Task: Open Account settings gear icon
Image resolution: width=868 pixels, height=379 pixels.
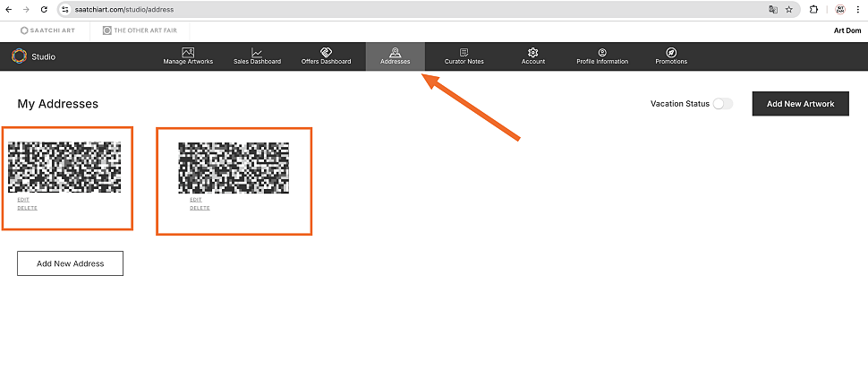Action: pyautogui.click(x=533, y=53)
